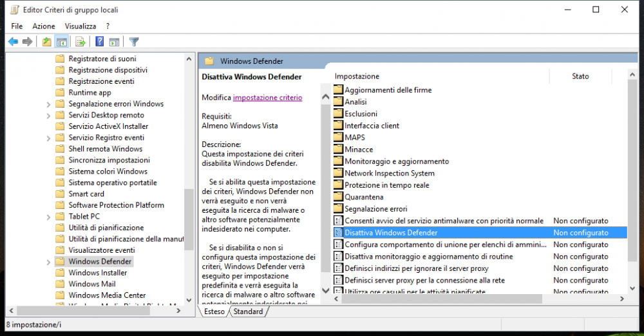
Task: Toggle the console tree pane icon
Action: coord(62,42)
